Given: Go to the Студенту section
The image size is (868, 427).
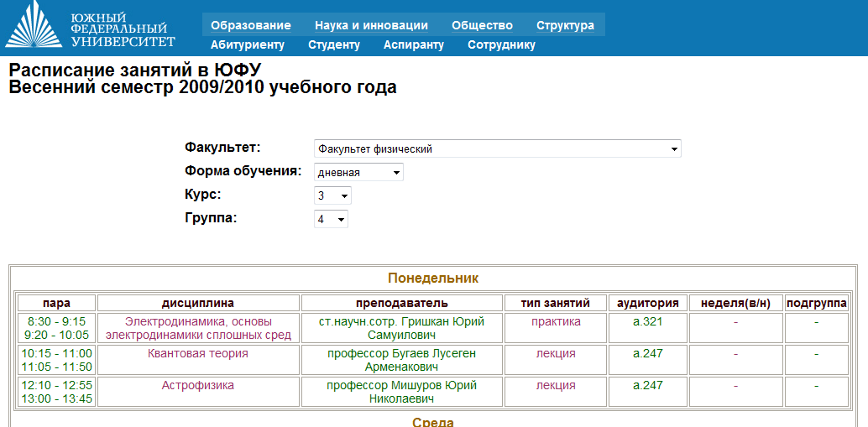Looking at the screenshot, I should 334,45.
